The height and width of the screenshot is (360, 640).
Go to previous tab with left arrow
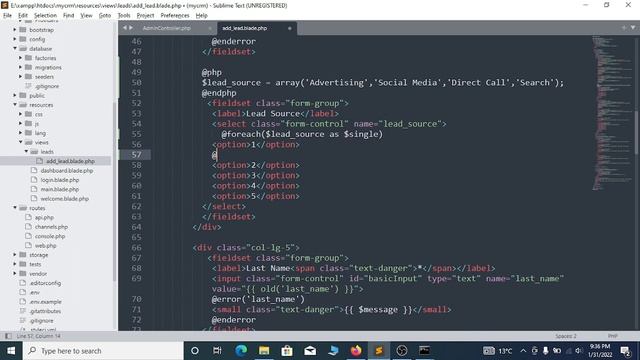click(125, 28)
